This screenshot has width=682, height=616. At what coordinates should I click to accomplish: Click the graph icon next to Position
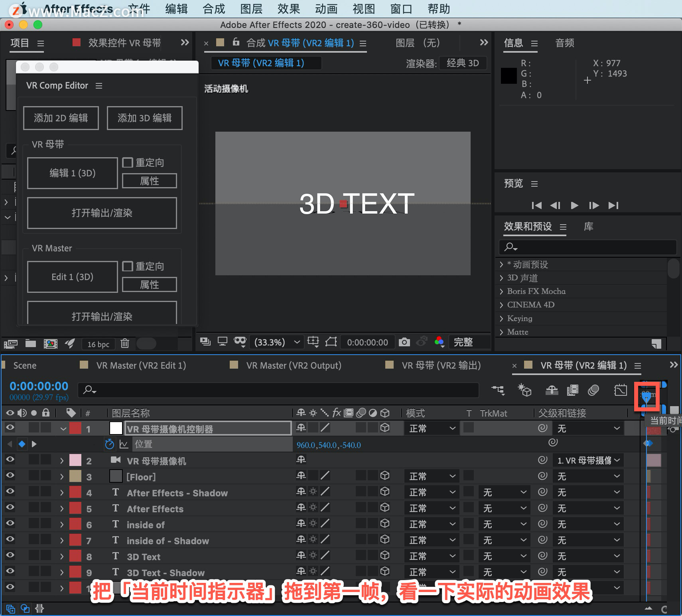tap(124, 444)
